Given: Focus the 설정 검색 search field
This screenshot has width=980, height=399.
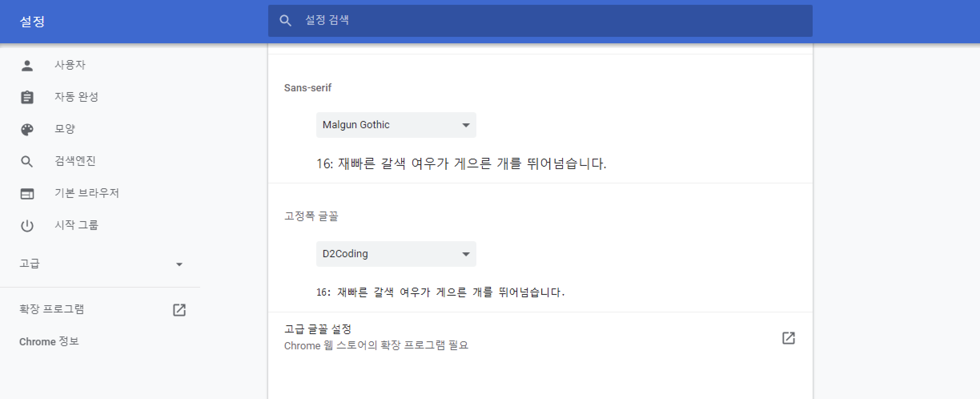Looking at the screenshot, I should (x=540, y=21).
